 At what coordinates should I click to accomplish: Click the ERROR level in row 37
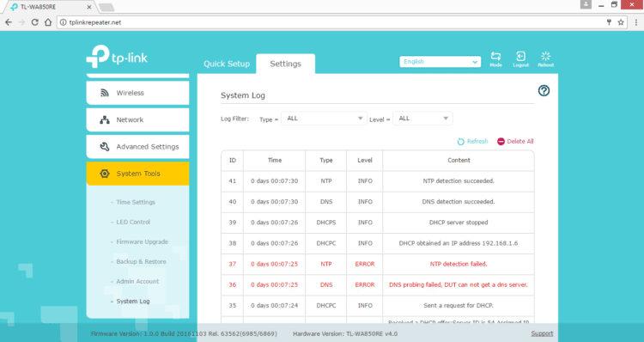[365, 264]
